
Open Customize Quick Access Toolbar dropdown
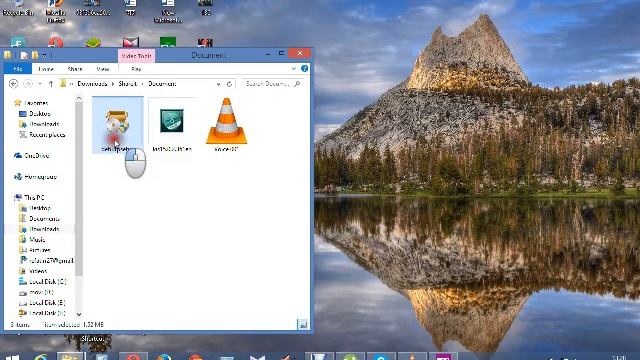44,56
